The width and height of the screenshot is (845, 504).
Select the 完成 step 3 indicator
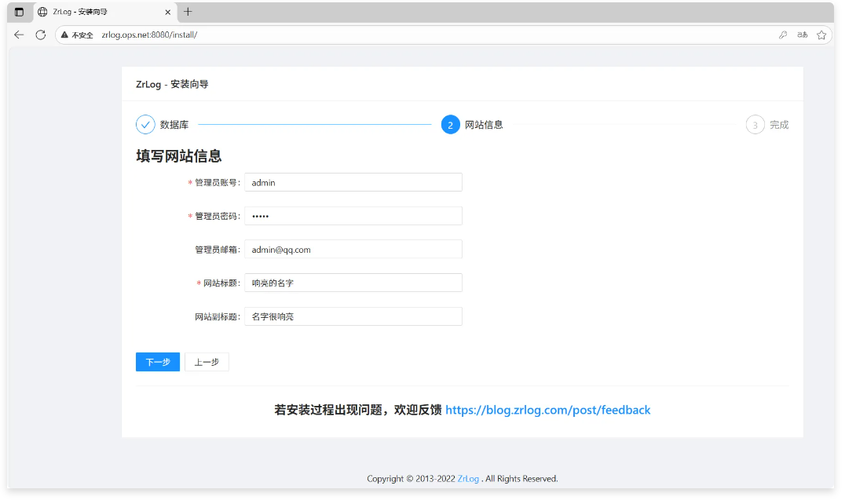tap(755, 125)
